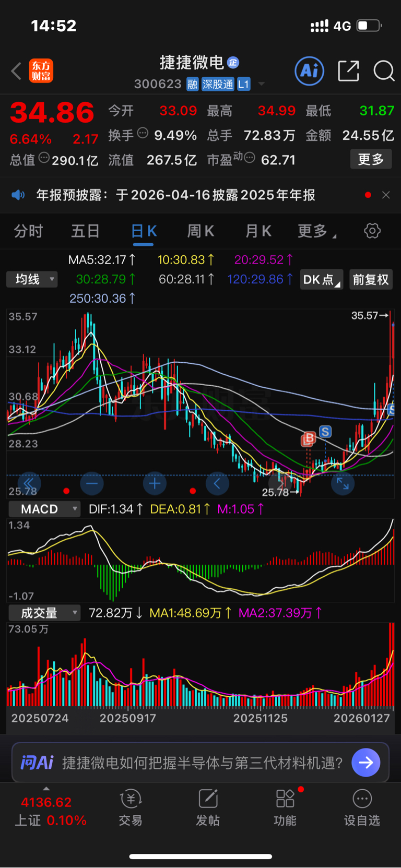Go back using the left arrow
The width and height of the screenshot is (401, 868).
[x=16, y=71]
